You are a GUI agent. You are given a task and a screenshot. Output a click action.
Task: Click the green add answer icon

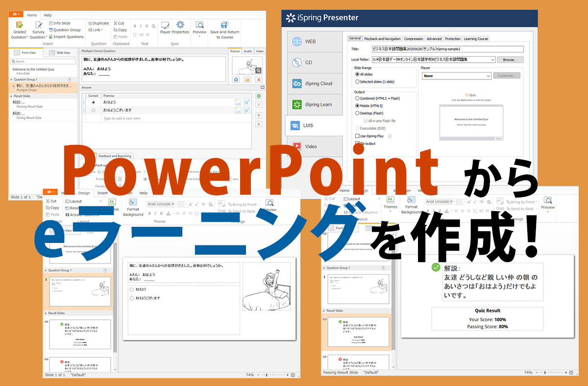tap(259, 96)
